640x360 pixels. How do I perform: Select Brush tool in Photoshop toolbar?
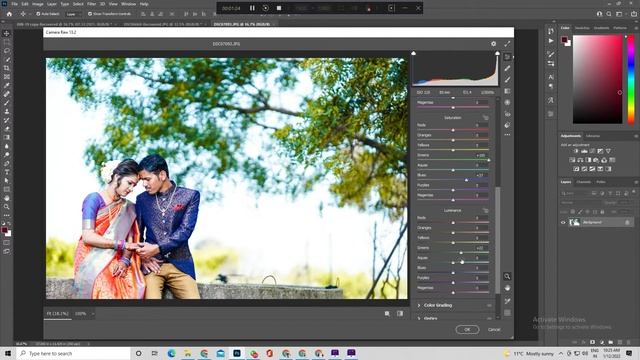pos(7,102)
